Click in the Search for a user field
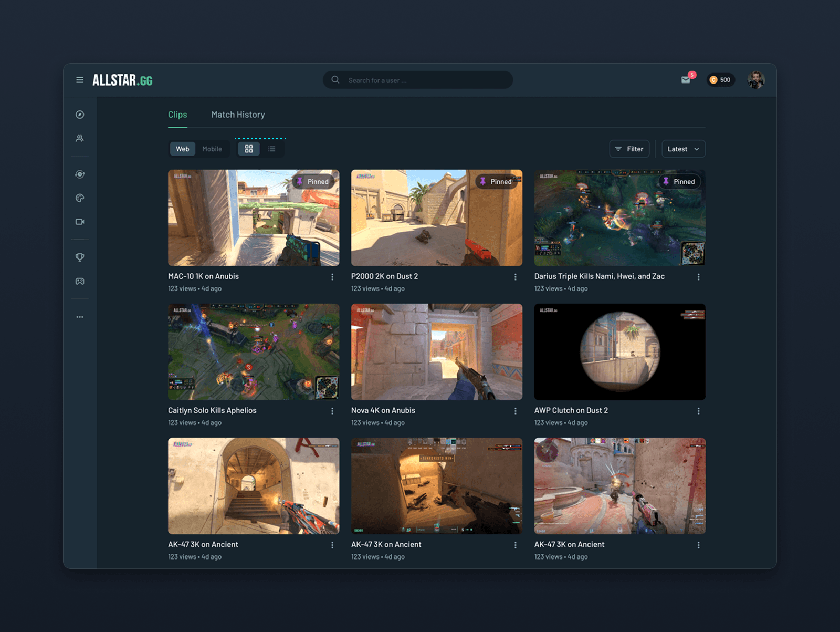This screenshot has height=632, width=840. coord(418,80)
